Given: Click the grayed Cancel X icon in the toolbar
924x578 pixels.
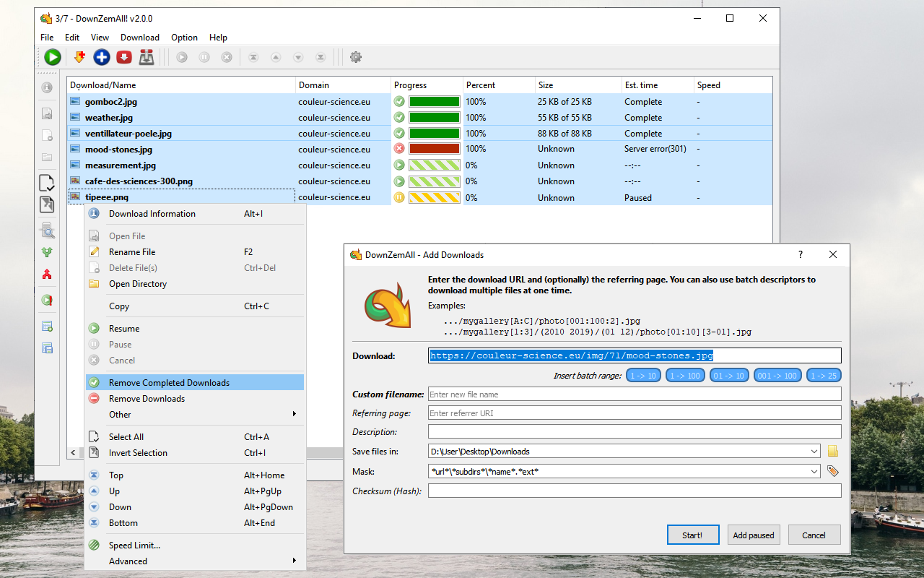Looking at the screenshot, I should [x=227, y=57].
